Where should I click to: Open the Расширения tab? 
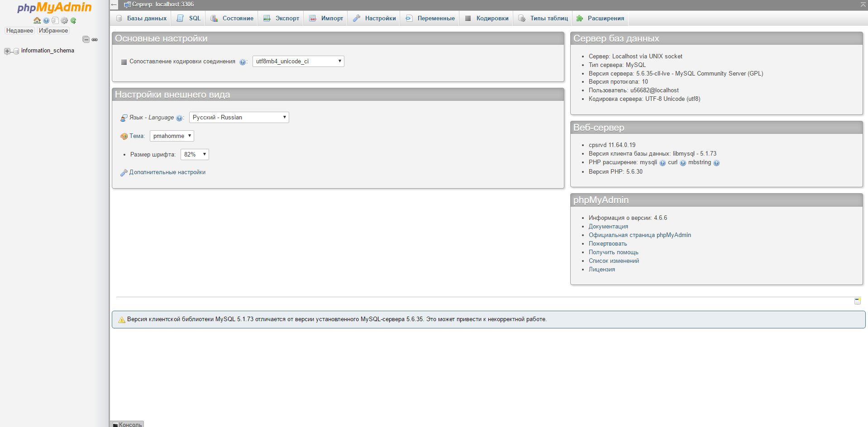point(600,19)
